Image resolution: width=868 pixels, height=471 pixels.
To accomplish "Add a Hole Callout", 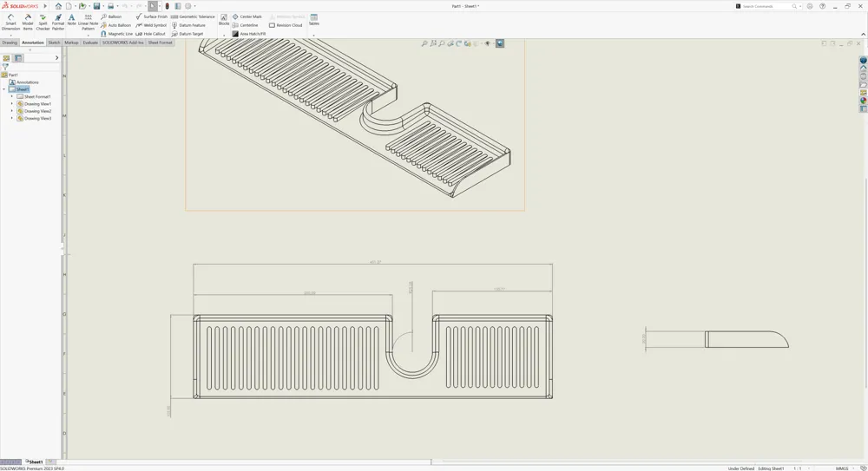I will pos(150,34).
